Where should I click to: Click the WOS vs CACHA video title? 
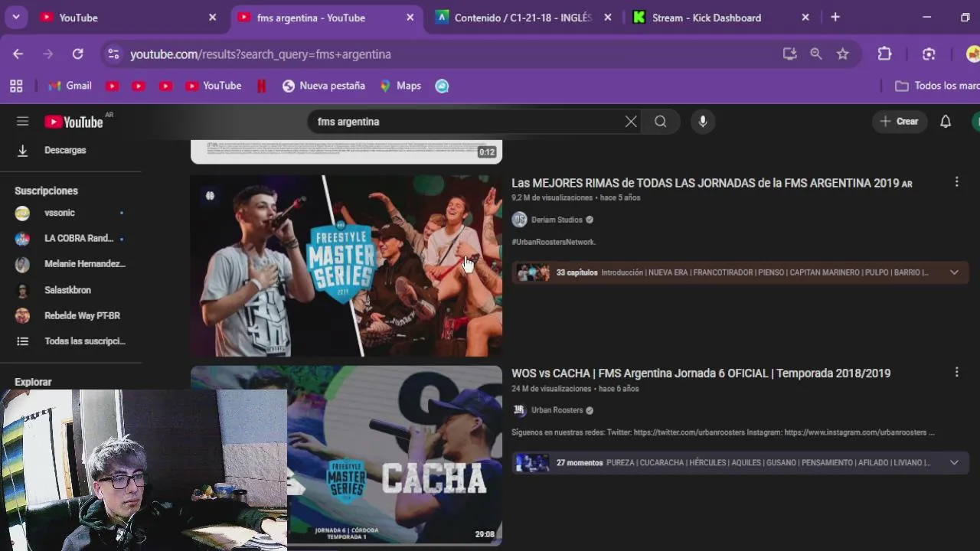701,373
